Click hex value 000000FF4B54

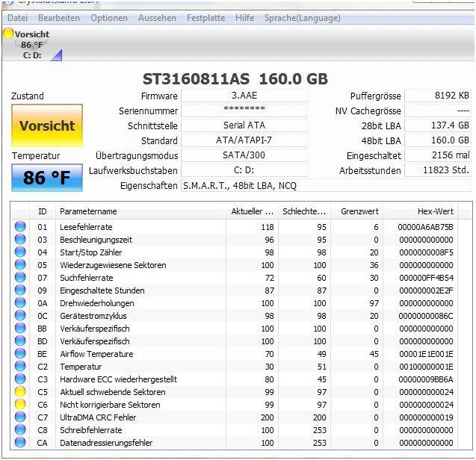tap(426, 278)
